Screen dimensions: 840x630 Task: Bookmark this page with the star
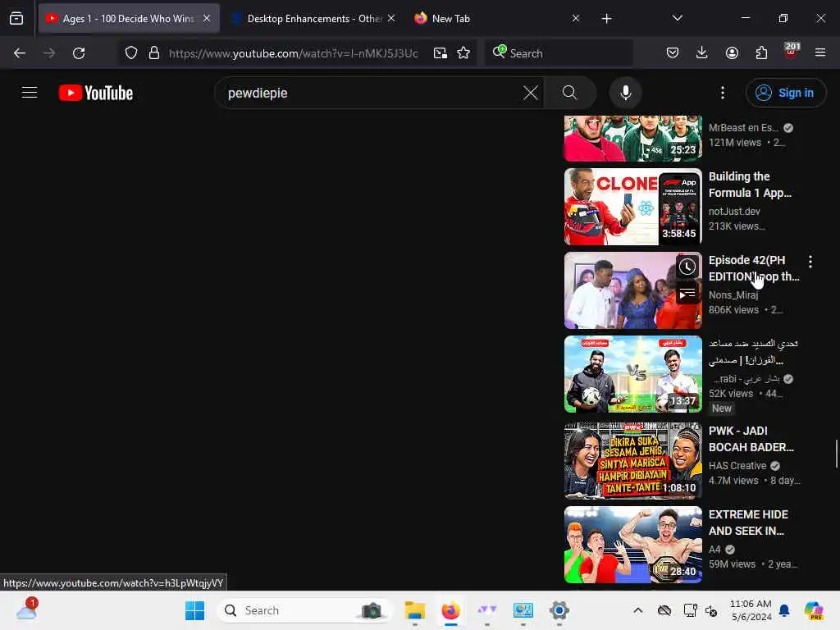[x=463, y=53]
